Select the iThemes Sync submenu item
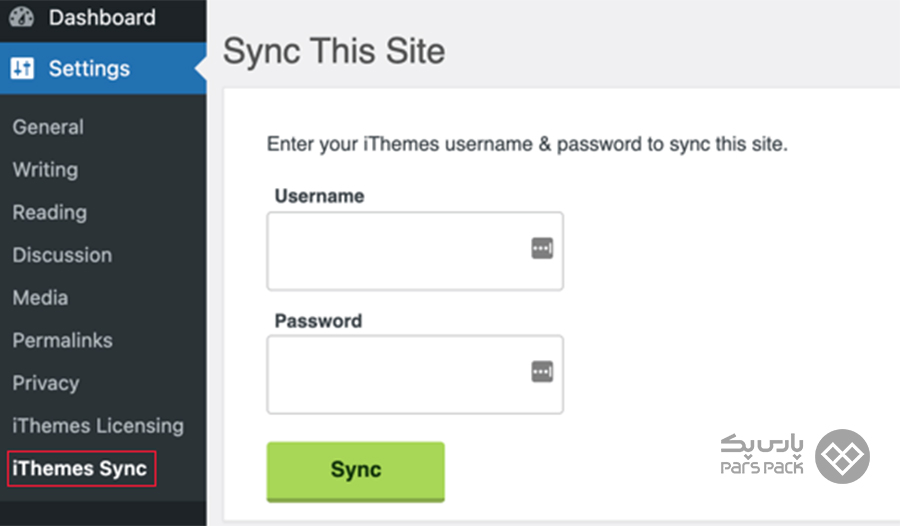This screenshot has width=900, height=526. click(x=81, y=469)
